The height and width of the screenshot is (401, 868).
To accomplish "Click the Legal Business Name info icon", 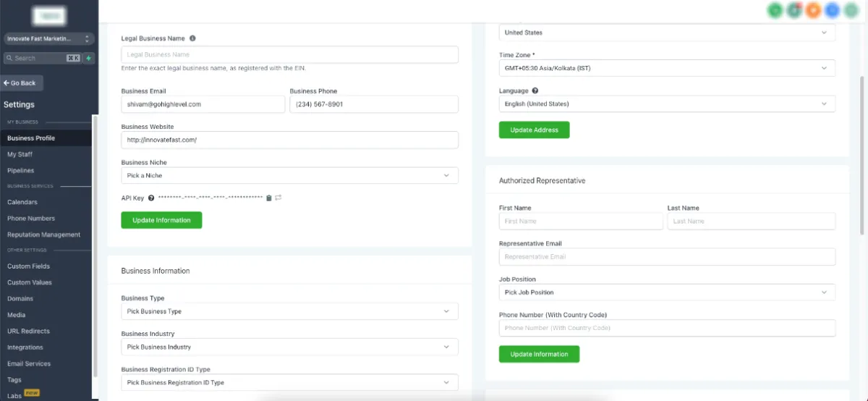I will (x=192, y=38).
